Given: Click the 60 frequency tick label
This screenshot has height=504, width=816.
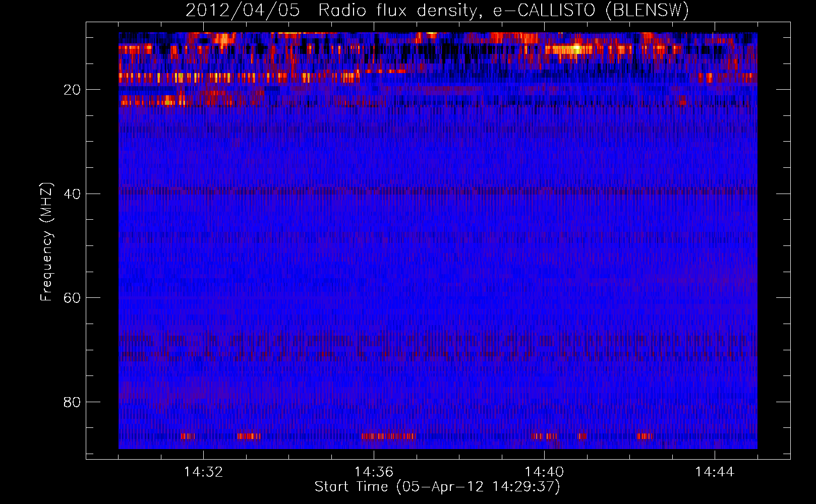Looking at the screenshot, I should point(73,298).
